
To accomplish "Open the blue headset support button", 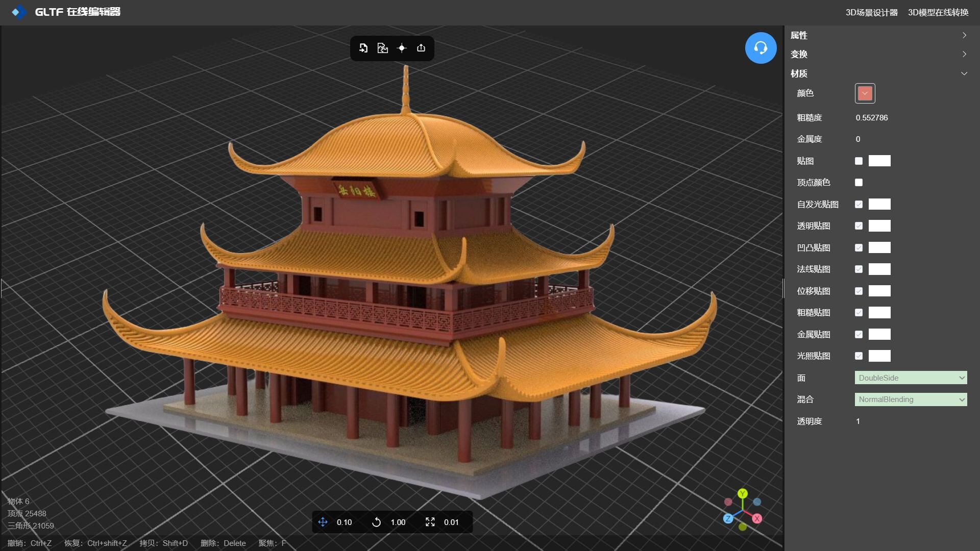I will click(761, 48).
